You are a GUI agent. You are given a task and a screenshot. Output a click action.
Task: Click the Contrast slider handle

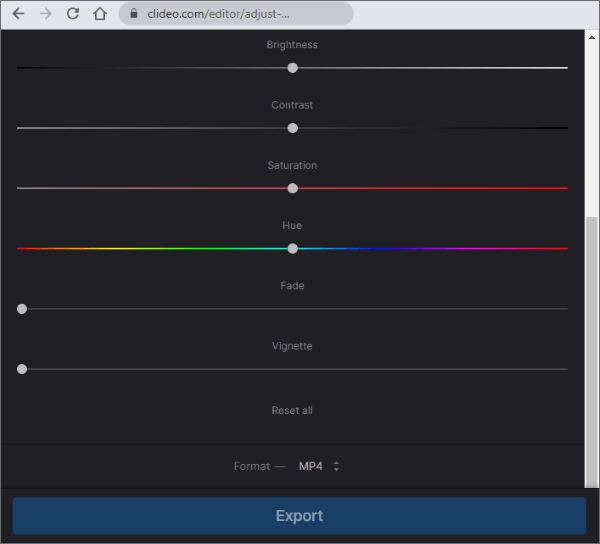[x=293, y=128]
